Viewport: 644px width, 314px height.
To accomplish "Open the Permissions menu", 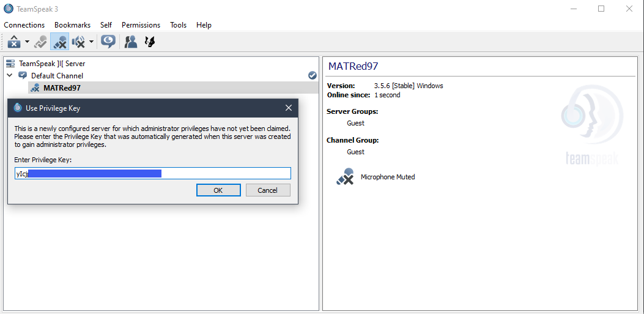I will [141, 25].
